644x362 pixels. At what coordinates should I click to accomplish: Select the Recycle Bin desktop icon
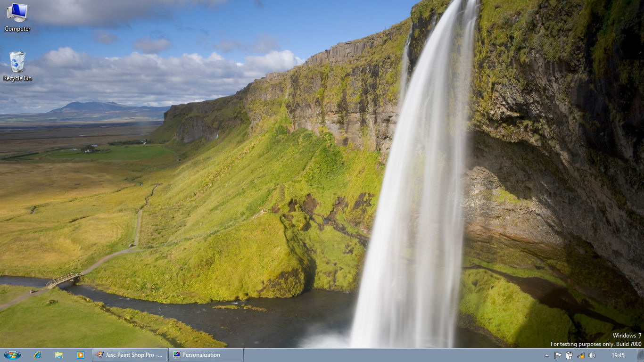click(17, 62)
